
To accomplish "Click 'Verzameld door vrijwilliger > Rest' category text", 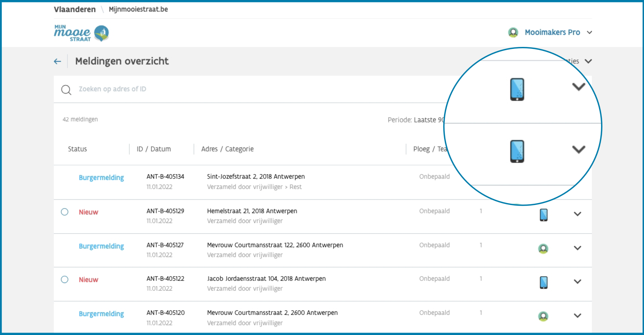I will click(254, 187).
